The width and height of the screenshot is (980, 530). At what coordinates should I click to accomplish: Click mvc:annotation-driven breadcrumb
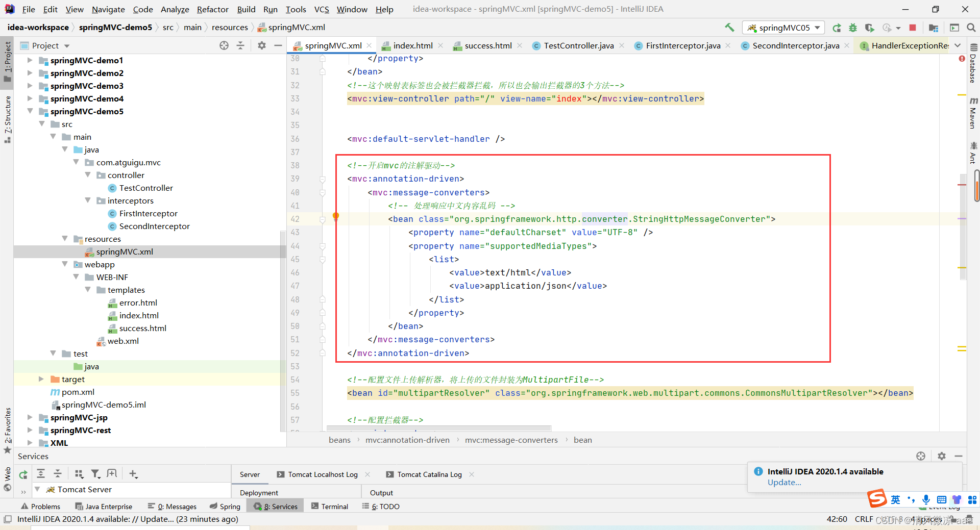click(407, 440)
